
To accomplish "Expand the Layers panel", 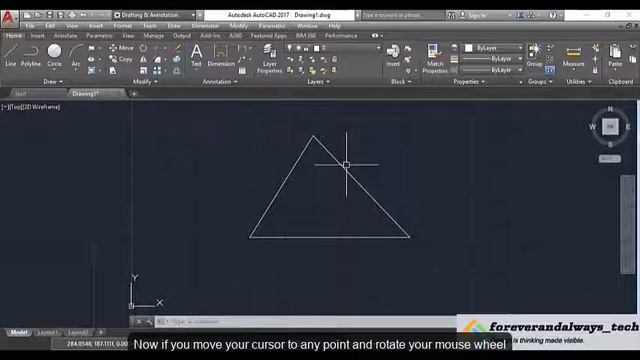I will [x=318, y=82].
